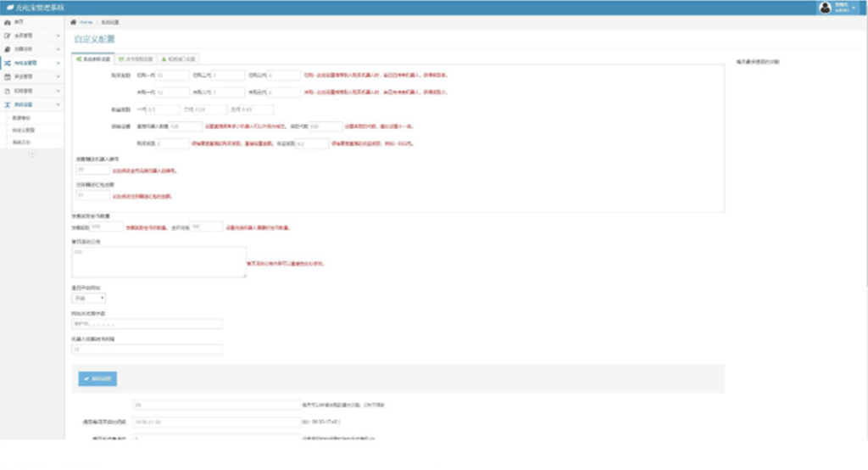The height and width of the screenshot is (470, 868).
Task: Click the 系统设置 sidebar icon
Action: [8, 104]
